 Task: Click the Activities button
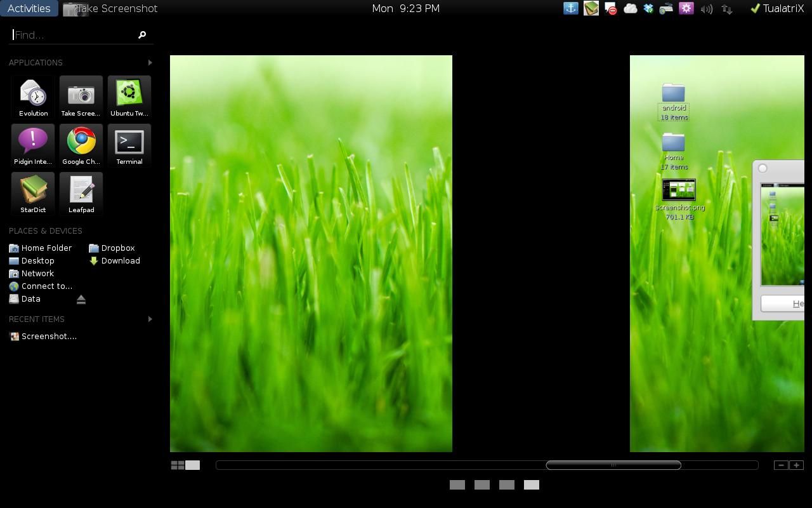click(29, 9)
